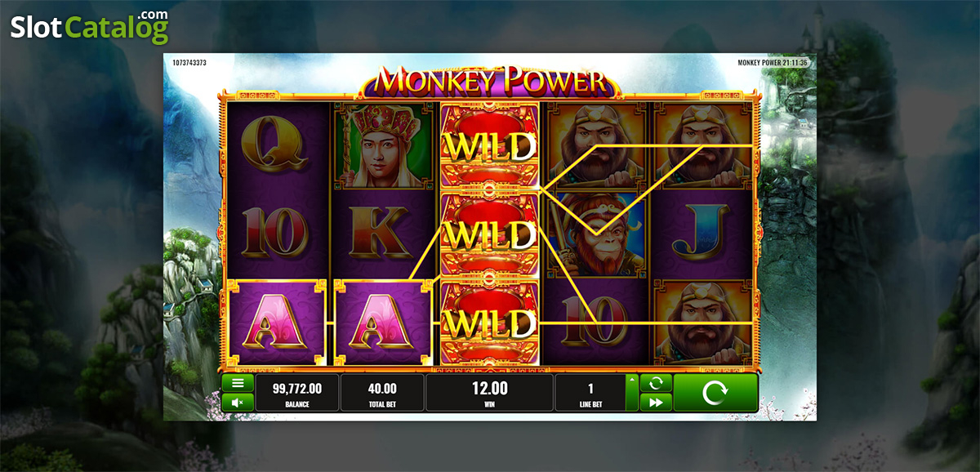Image resolution: width=980 pixels, height=472 pixels.
Task: Enable autoplay with the circular arrows button
Action: pos(656,383)
